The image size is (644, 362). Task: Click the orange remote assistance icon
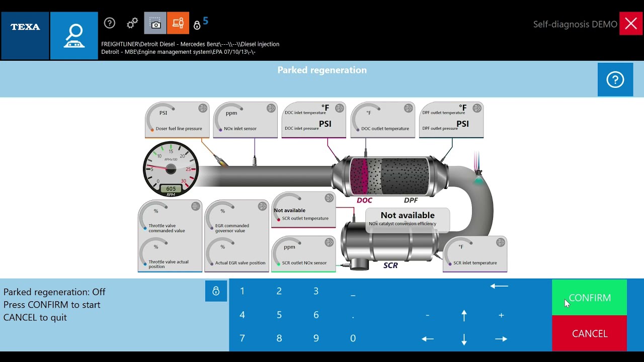(x=178, y=23)
